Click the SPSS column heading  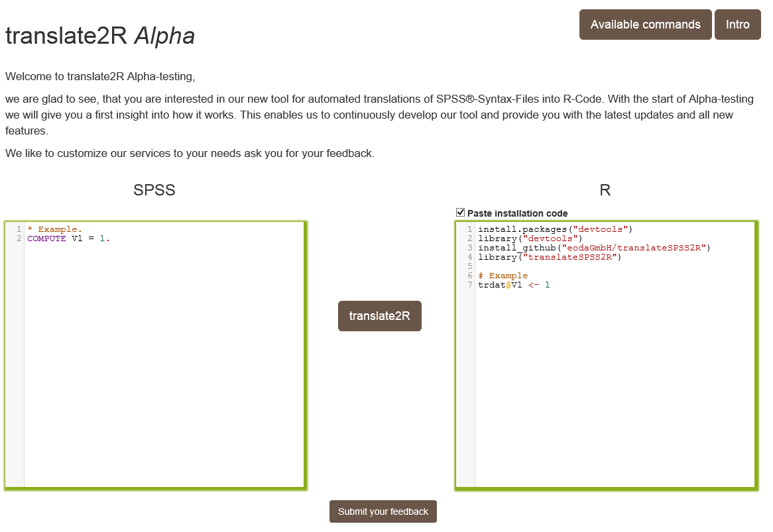point(154,190)
